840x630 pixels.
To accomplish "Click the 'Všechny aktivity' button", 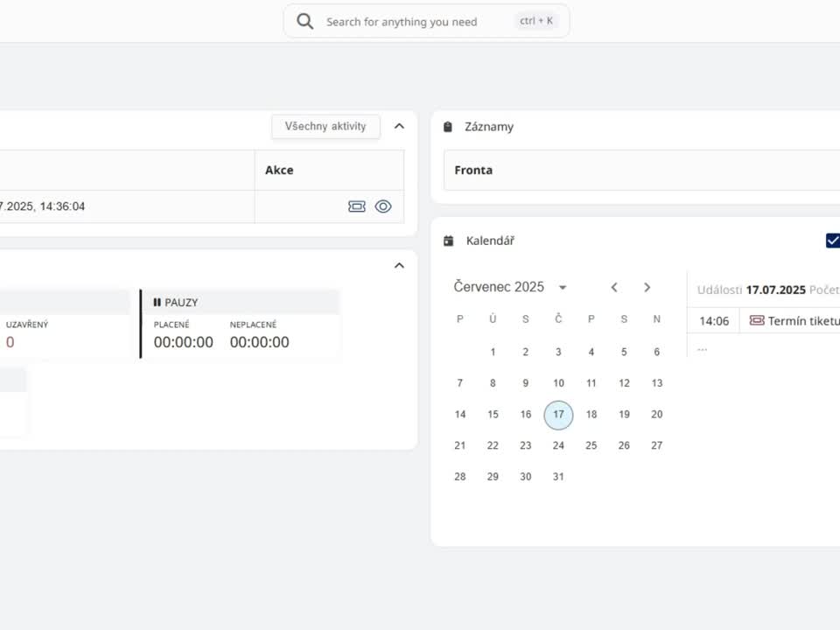I will point(325,126).
